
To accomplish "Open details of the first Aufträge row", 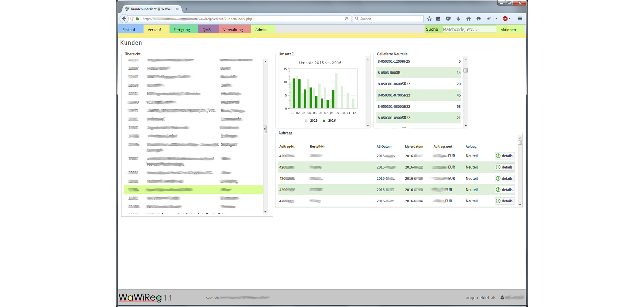I will pyautogui.click(x=504, y=156).
